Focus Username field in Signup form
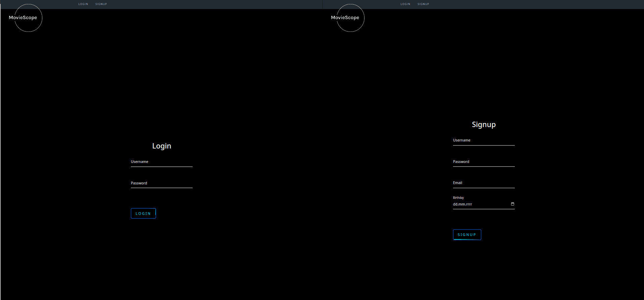Viewport: 644px width, 300px height. coord(484,140)
